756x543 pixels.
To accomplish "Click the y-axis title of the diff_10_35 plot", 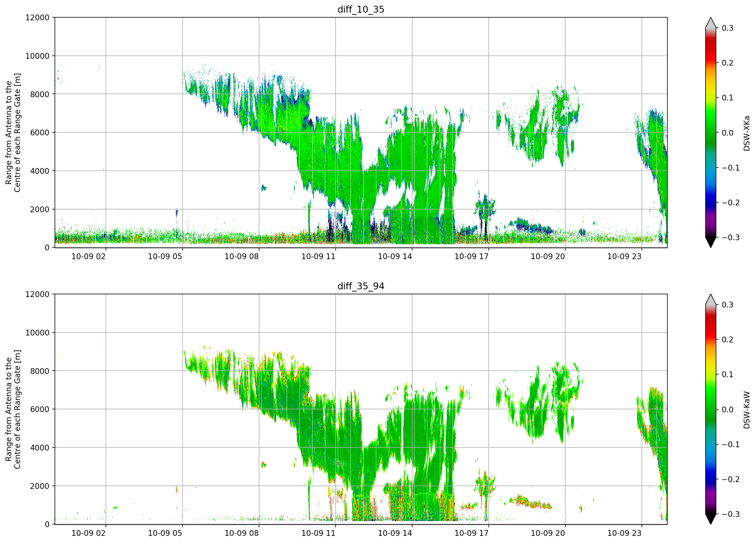I will pos(13,133).
